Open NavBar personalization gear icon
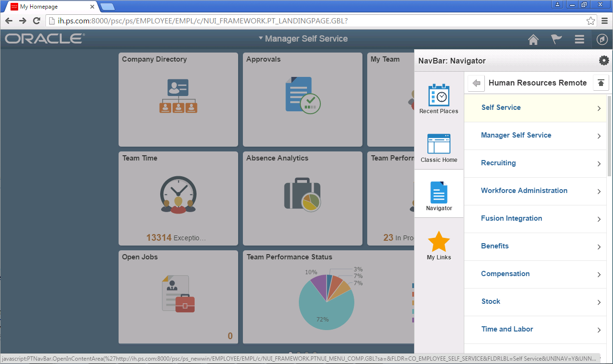The width and height of the screenshot is (613, 364). point(603,60)
